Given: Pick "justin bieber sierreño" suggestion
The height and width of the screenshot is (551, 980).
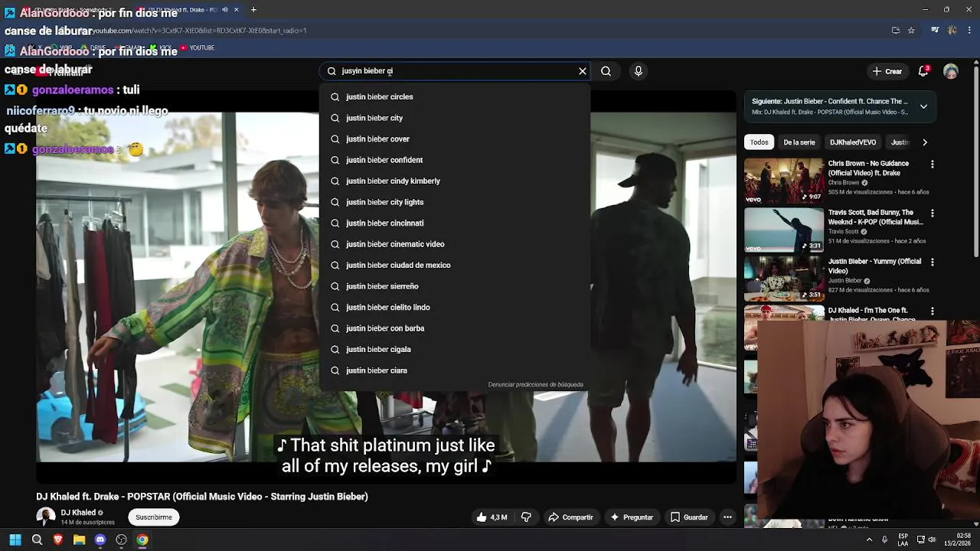Looking at the screenshot, I should (x=455, y=286).
